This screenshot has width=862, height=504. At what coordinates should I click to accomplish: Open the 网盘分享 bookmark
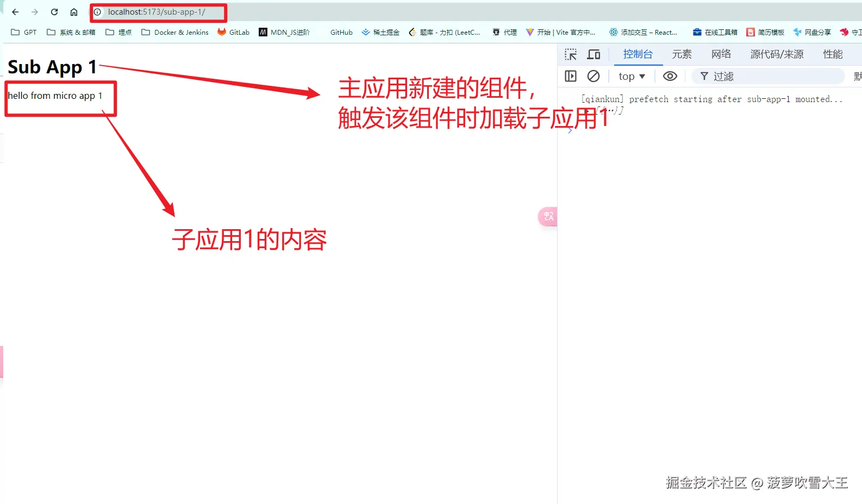(812, 32)
